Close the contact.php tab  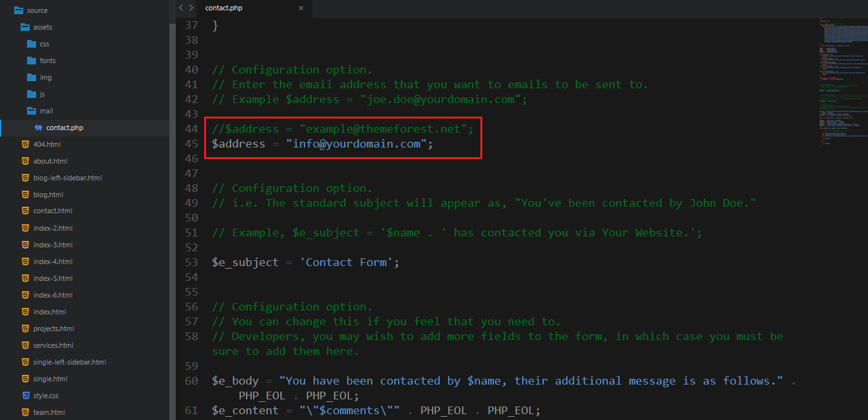tap(301, 8)
